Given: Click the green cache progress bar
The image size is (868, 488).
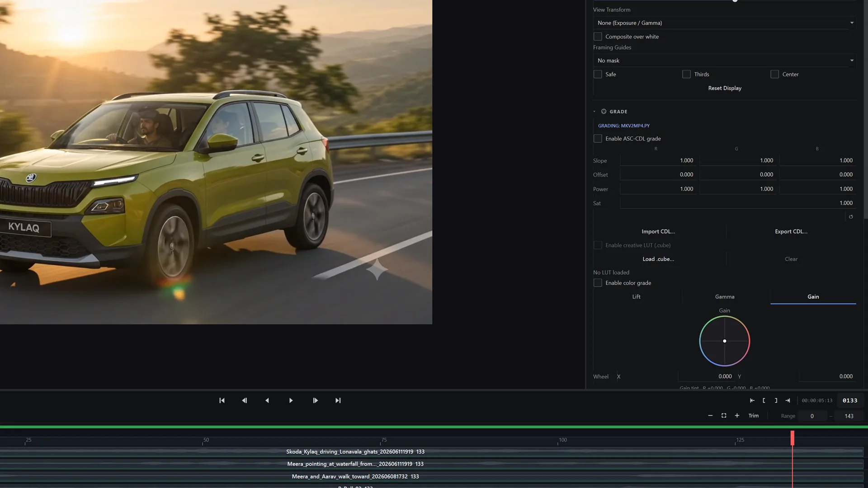Looking at the screenshot, I should 434,427.
